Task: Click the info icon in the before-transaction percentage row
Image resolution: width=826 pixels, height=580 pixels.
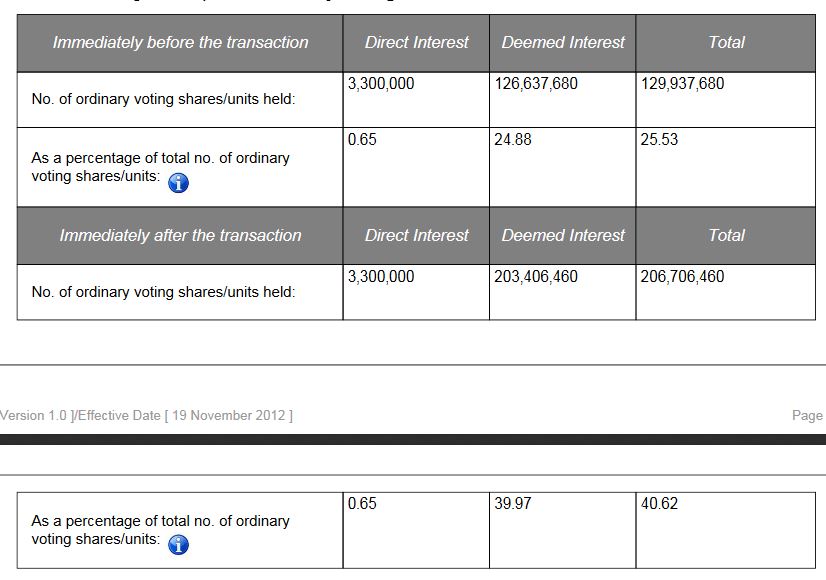Action: [x=179, y=183]
